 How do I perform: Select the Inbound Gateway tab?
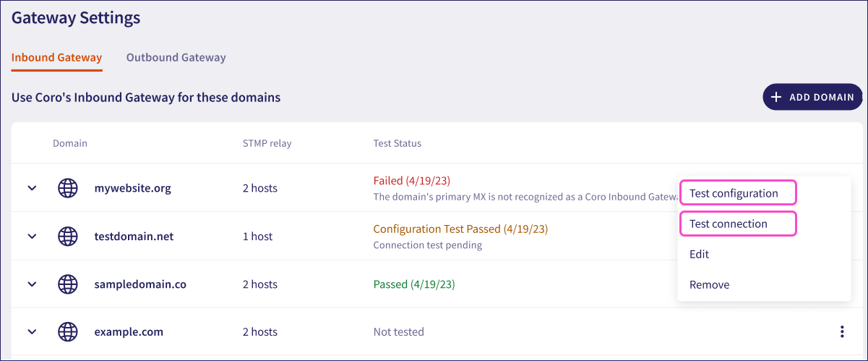pyautogui.click(x=56, y=58)
